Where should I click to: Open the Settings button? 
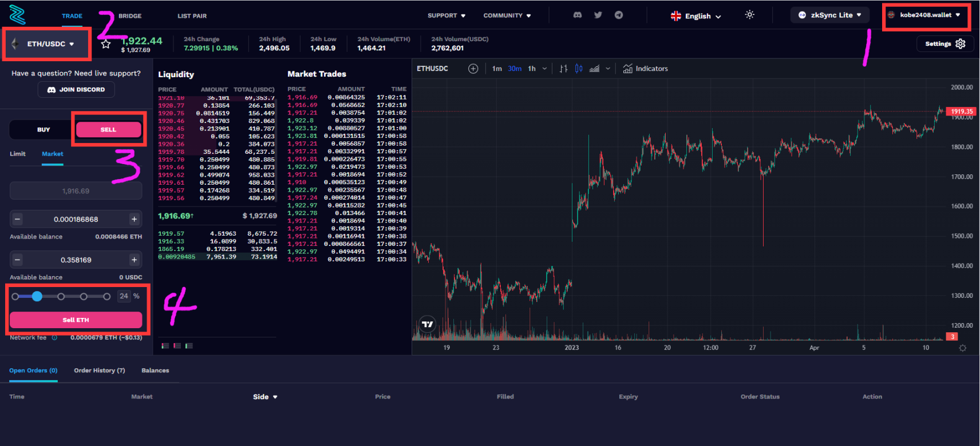click(x=945, y=44)
